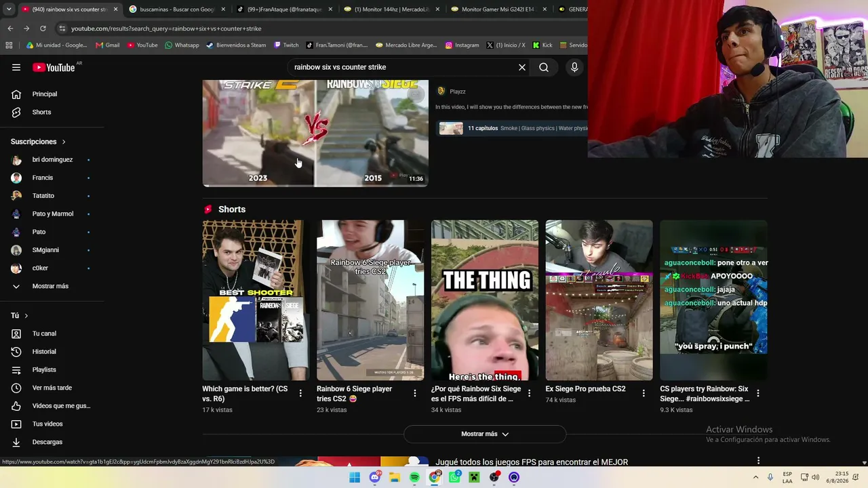Viewport: 868px width, 488px height.
Task: Open Windows Start menu
Action: (355, 477)
